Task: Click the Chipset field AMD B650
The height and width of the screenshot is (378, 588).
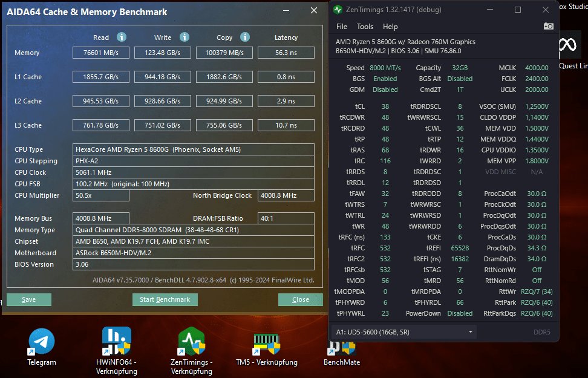Action: coord(194,241)
